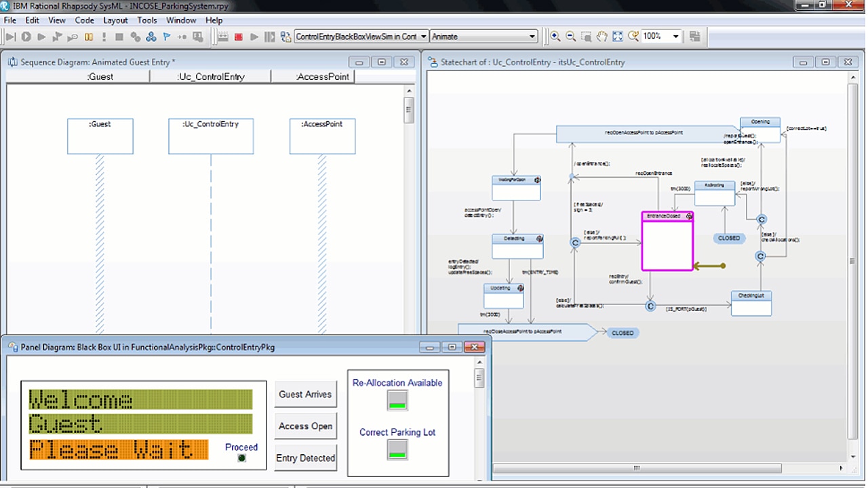This screenshot has width=868, height=488.
Task: Click the red Stop Make icon
Action: click(238, 36)
